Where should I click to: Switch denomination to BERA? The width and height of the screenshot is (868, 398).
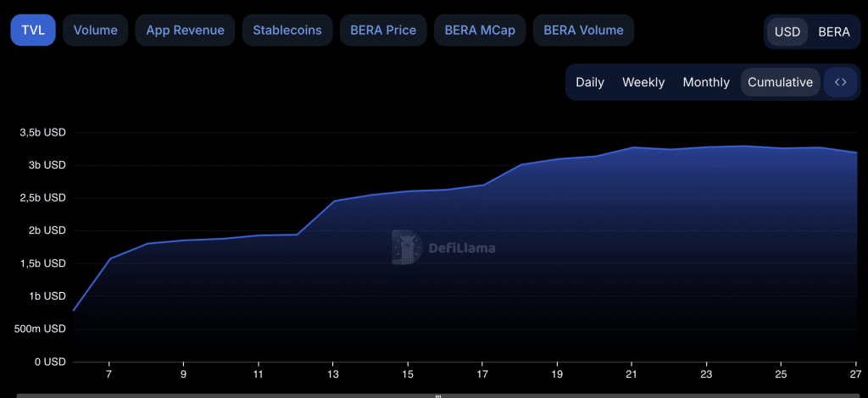tap(834, 32)
